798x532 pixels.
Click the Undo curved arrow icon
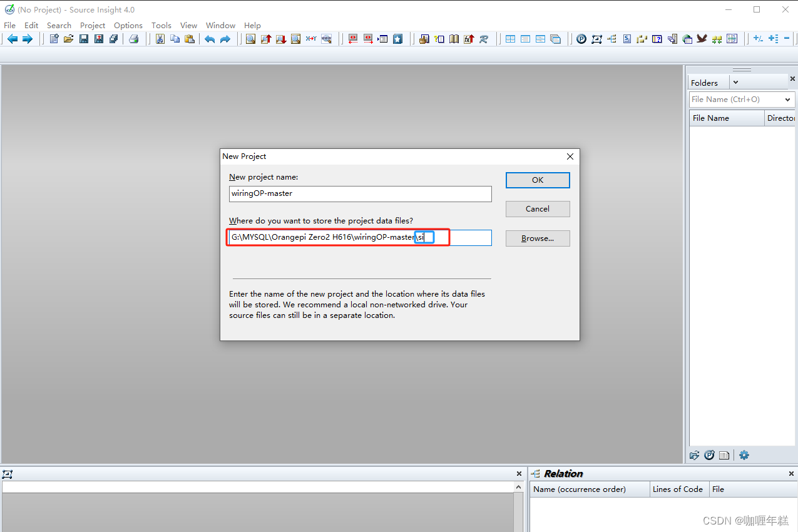point(210,39)
